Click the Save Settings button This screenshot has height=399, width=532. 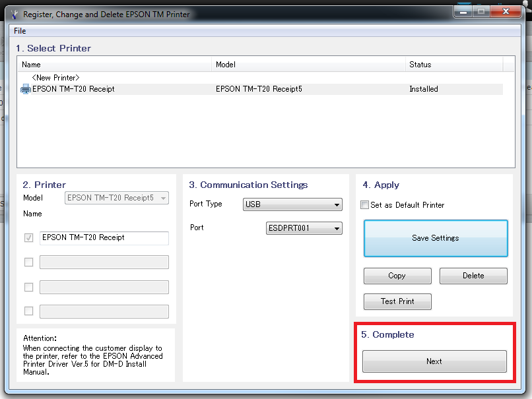click(x=436, y=238)
